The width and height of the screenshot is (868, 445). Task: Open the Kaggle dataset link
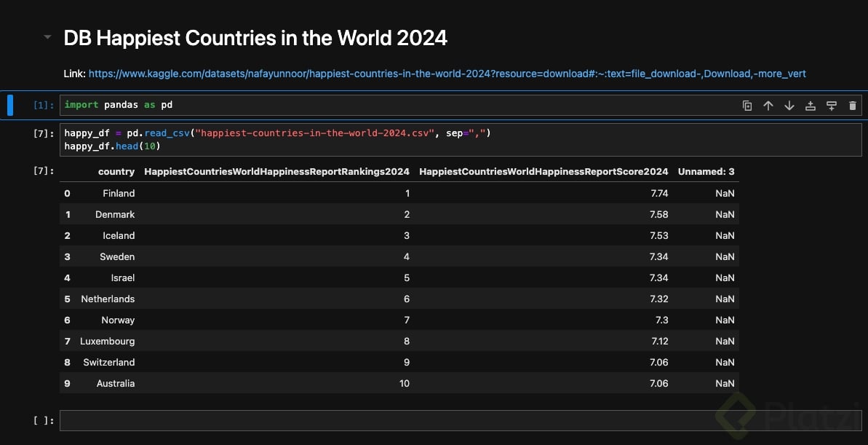click(447, 74)
